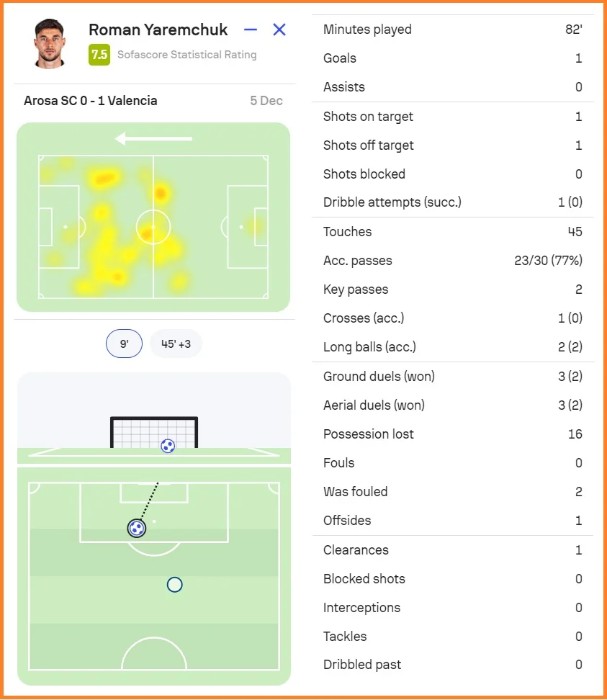Screen dimensions: 607x700
Task: Click the attack direction arrow on heatmap
Action: [153, 138]
